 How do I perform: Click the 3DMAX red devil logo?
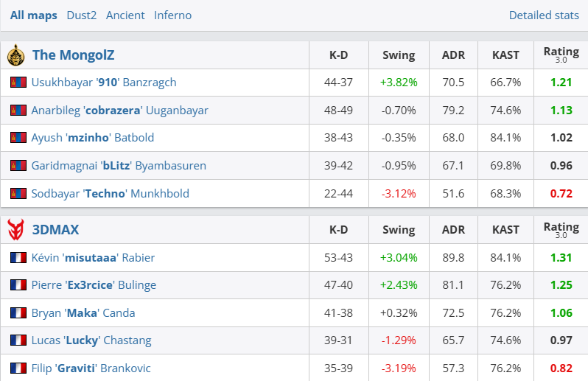click(x=15, y=230)
